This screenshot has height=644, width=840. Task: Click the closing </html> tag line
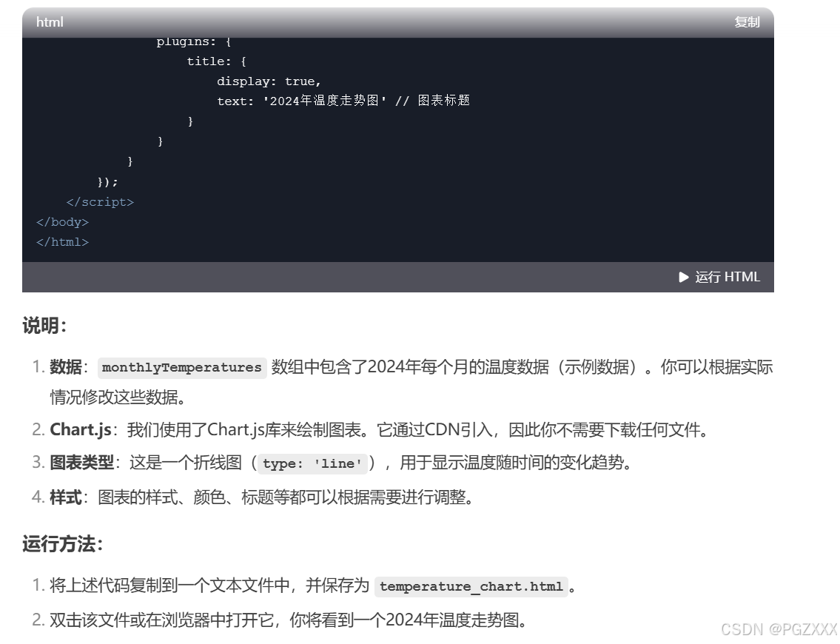pos(62,242)
